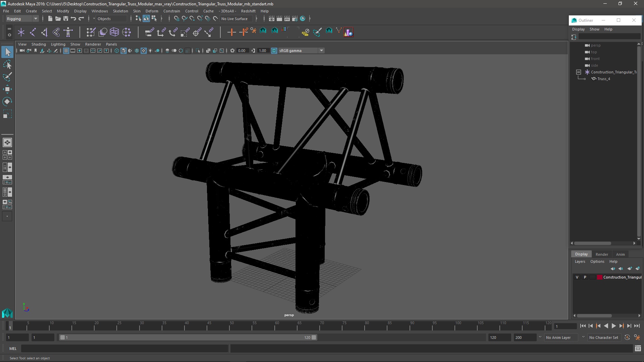Click the New Scene icon
The width and height of the screenshot is (644, 362).
pos(50,18)
